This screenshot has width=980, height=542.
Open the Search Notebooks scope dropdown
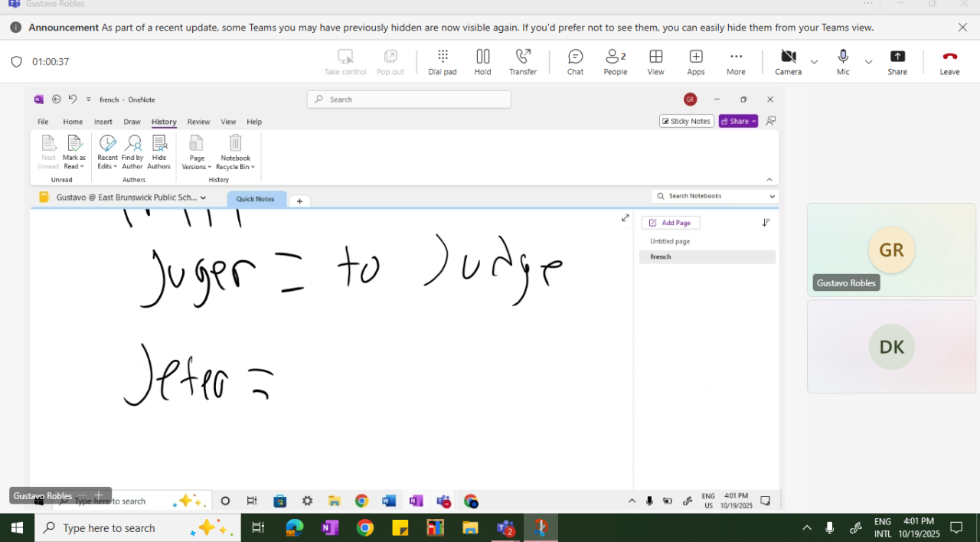click(x=772, y=196)
